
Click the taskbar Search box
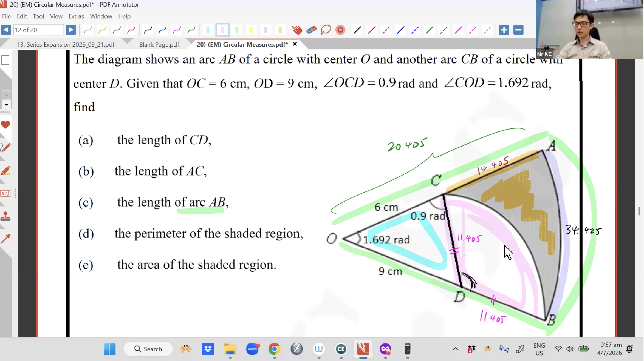click(148, 349)
